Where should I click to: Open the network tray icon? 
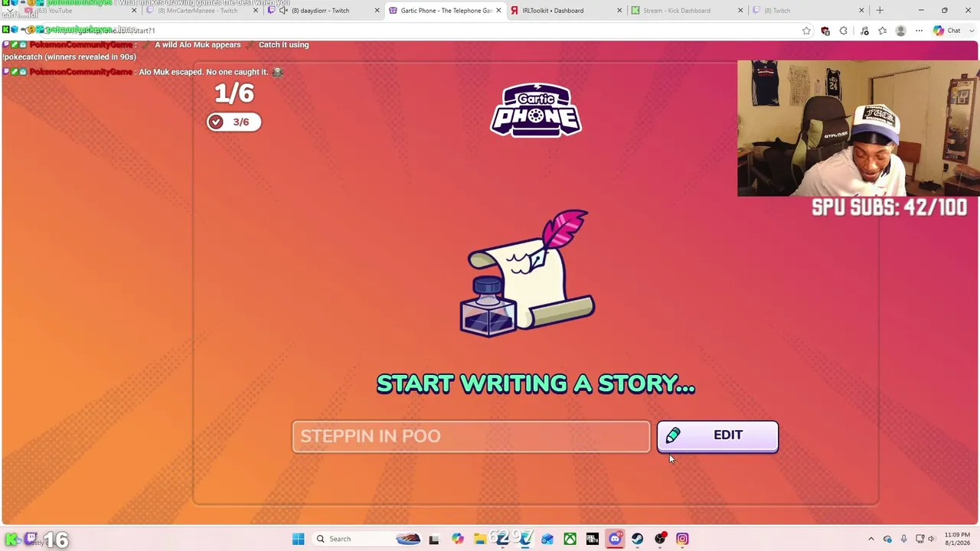pos(920,539)
